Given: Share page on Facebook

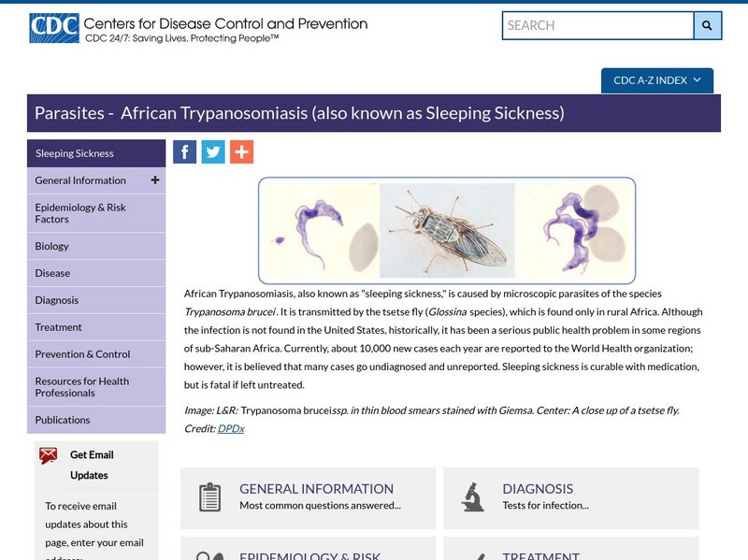Looking at the screenshot, I should tap(185, 152).
